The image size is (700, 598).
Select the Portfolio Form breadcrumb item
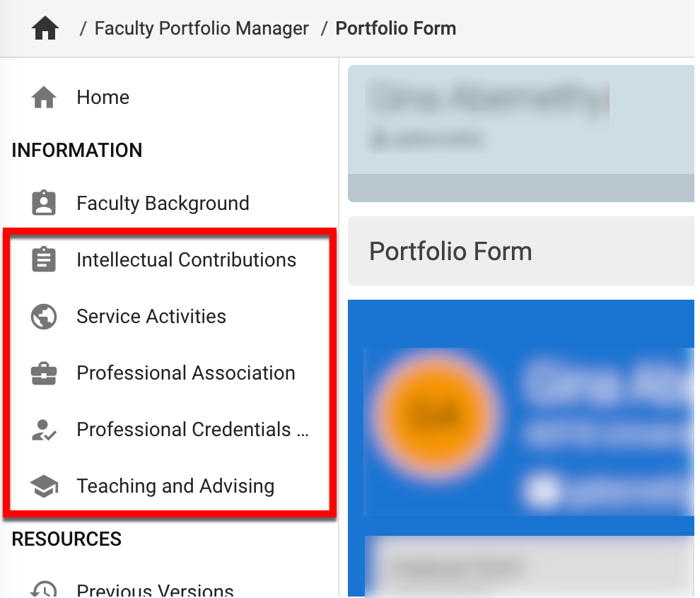click(395, 29)
